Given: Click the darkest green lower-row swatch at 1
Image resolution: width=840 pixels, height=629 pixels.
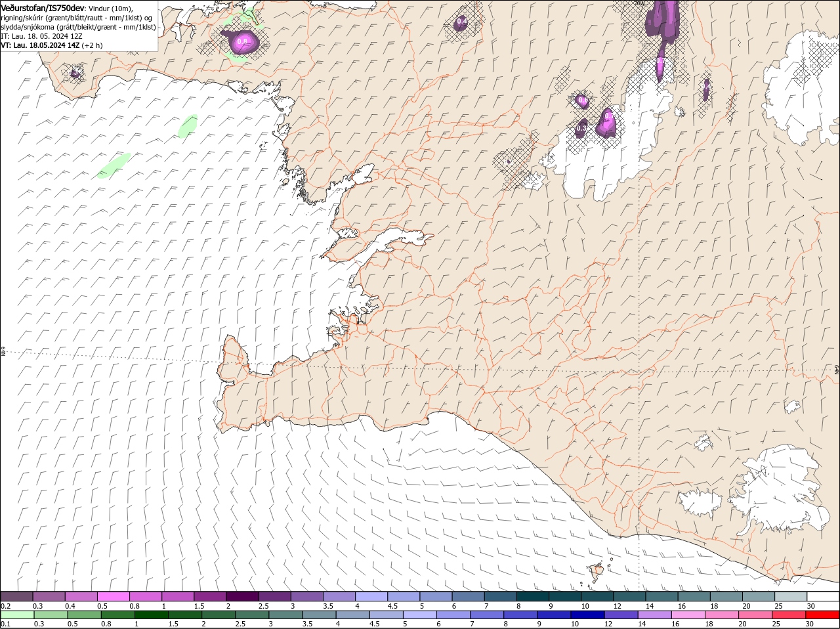Looking at the screenshot, I should tap(151, 615).
